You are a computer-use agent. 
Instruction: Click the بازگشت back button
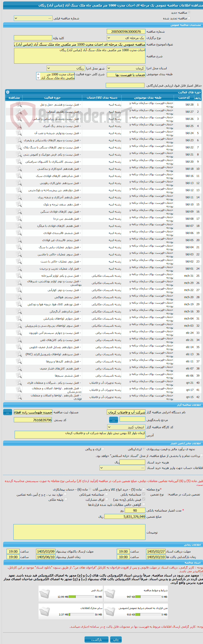pos(96,640)
